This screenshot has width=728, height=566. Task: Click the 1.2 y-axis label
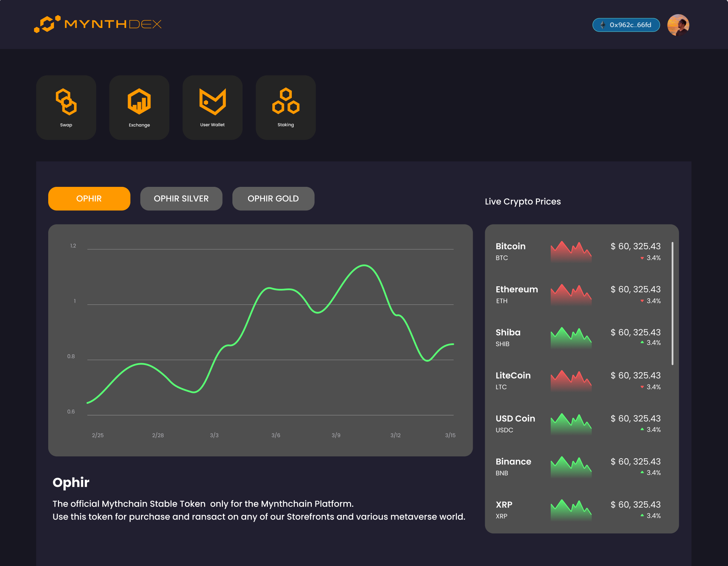click(x=73, y=246)
